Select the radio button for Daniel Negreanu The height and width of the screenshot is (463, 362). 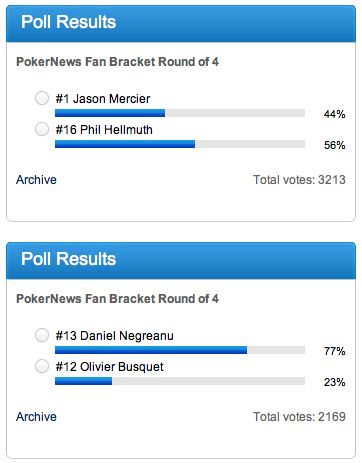click(42, 335)
